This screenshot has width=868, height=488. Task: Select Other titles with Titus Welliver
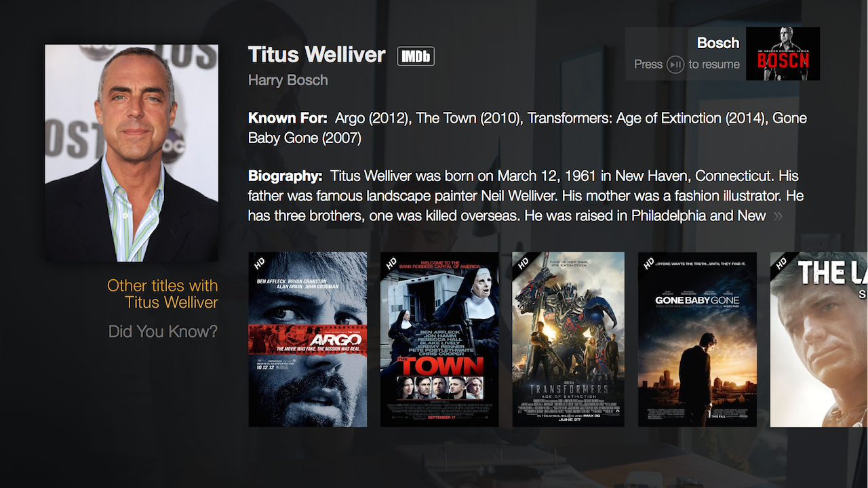click(163, 294)
